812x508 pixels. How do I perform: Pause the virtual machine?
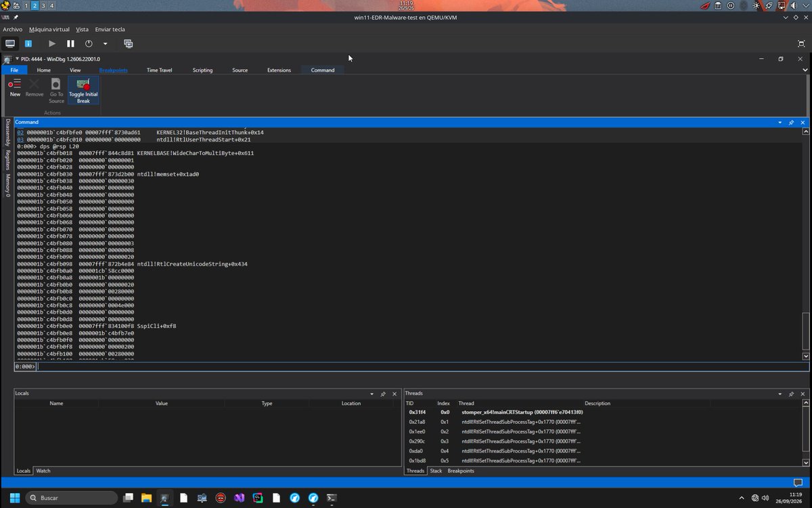coord(70,43)
